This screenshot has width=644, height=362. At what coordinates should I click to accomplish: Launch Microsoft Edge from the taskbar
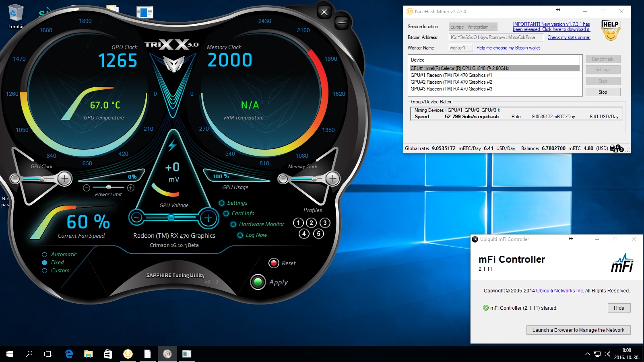69,354
